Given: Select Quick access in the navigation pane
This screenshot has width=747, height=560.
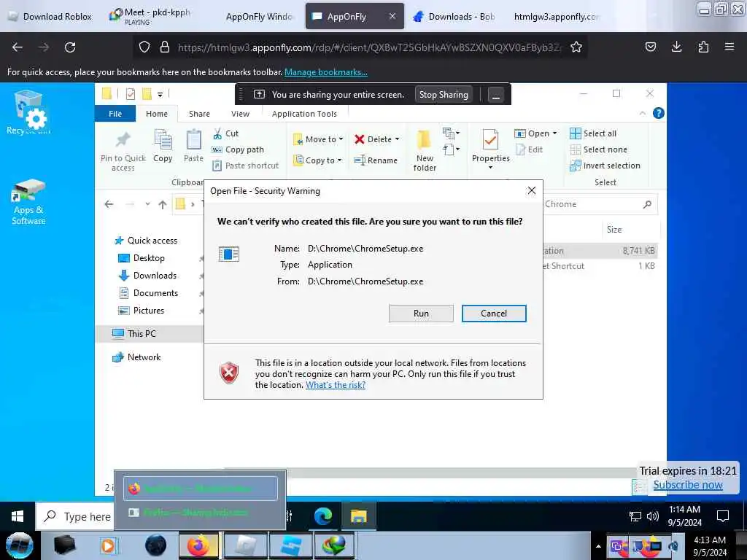Looking at the screenshot, I should (146, 241).
